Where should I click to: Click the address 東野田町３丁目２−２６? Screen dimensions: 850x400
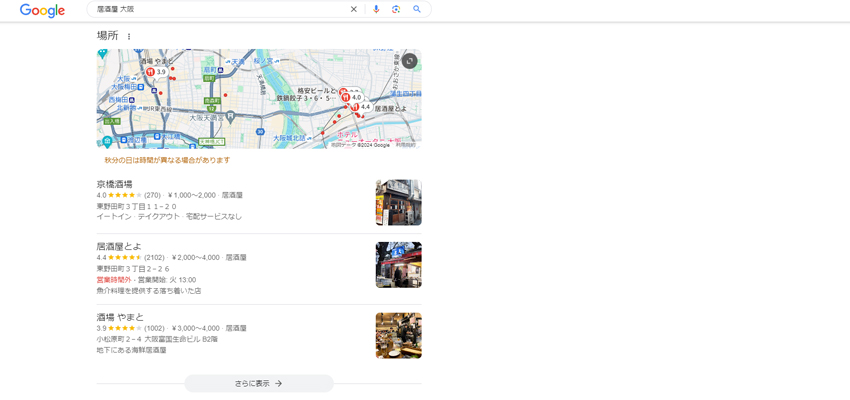point(133,268)
